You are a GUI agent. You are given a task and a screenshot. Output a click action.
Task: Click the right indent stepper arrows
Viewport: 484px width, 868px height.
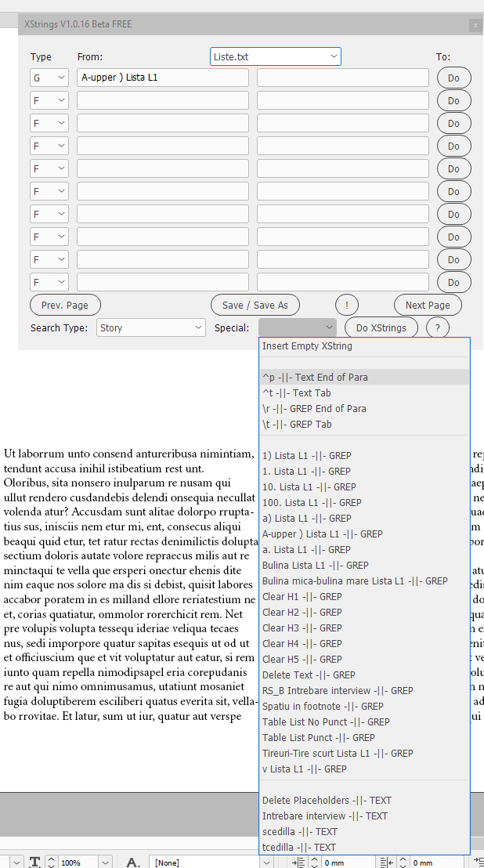403,863
